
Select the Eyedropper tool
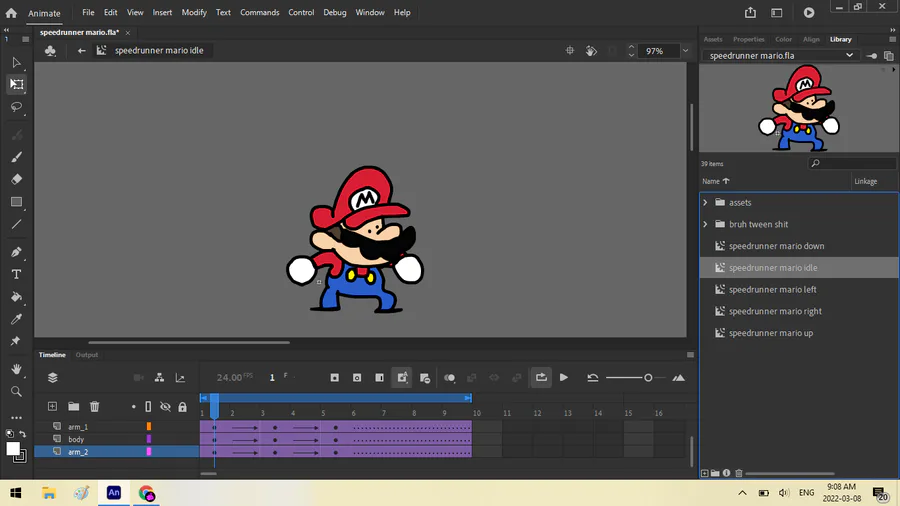click(16, 319)
